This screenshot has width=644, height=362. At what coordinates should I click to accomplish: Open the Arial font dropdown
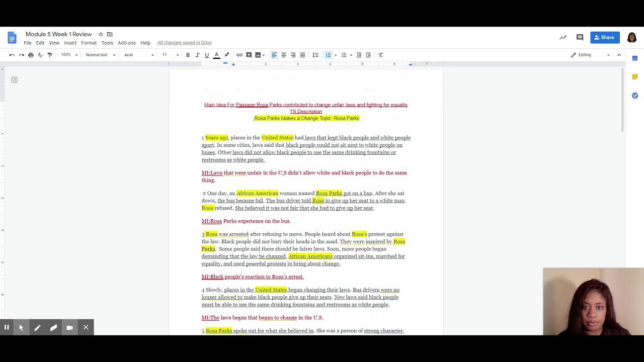[139, 55]
